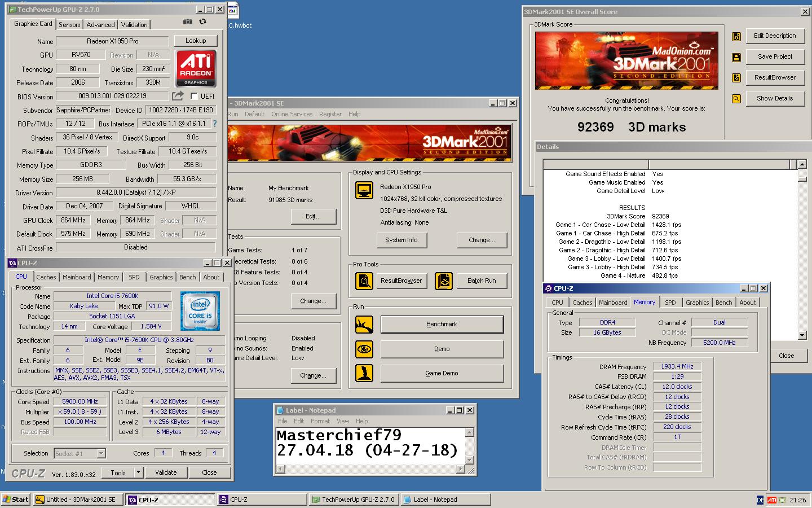Click the Show Details button
The image size is (812, 508).
[775, 98]
